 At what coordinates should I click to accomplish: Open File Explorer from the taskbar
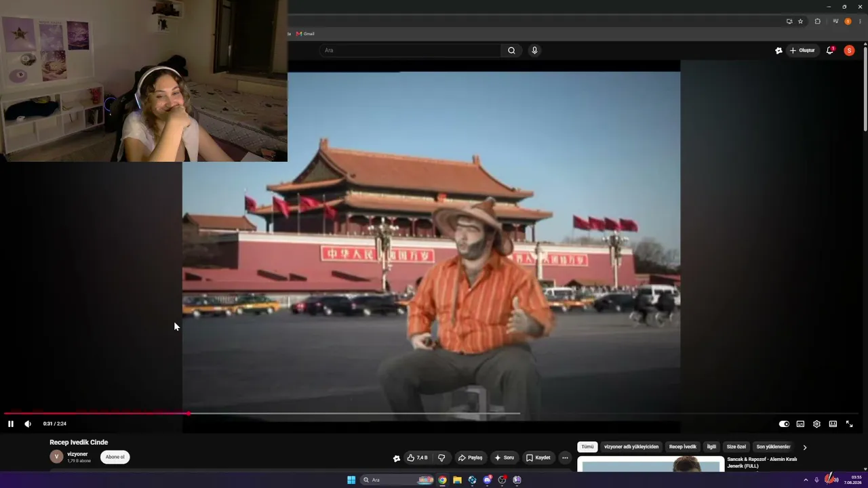point(457,480)
